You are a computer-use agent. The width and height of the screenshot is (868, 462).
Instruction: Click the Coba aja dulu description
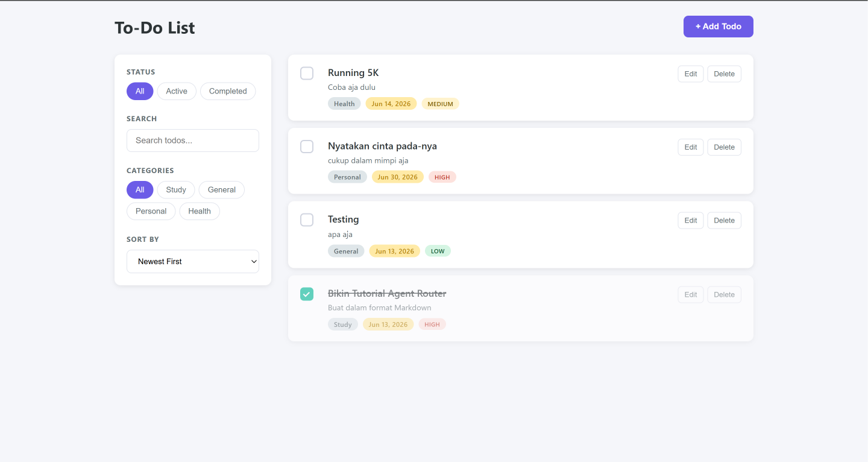pyautogui.click(x=351, y=87)
